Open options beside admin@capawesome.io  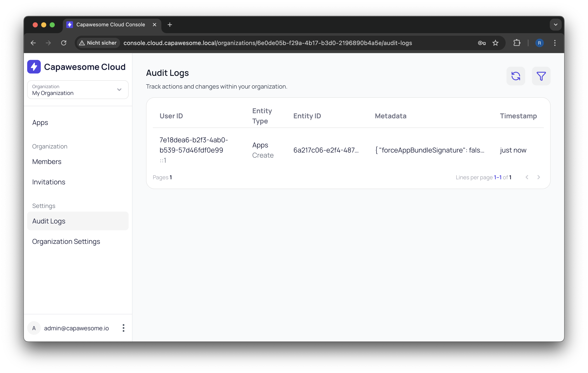(x=124, y=328)
